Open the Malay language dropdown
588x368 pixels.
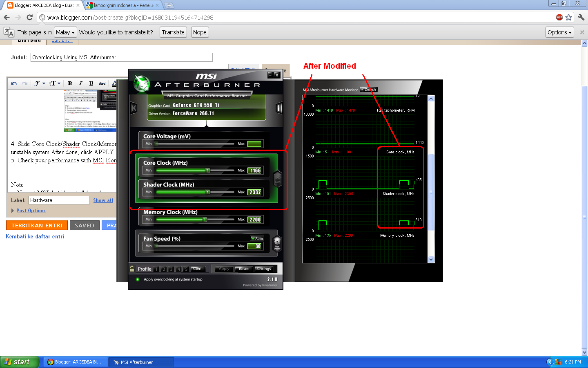(65, 32)
